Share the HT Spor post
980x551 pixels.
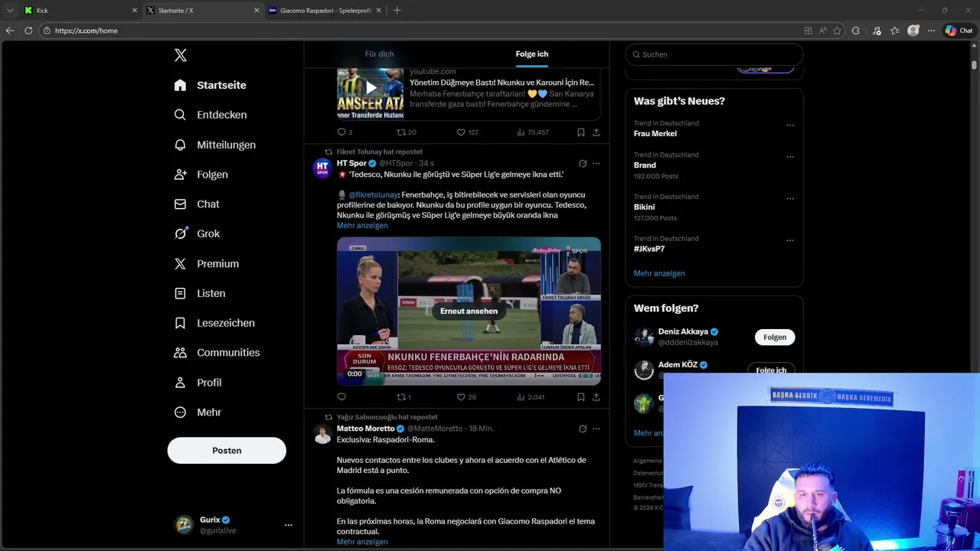coord(596,397)
